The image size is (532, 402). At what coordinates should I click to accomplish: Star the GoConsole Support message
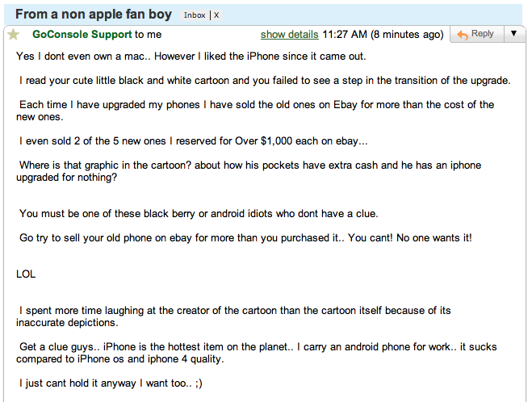point(13,35)
